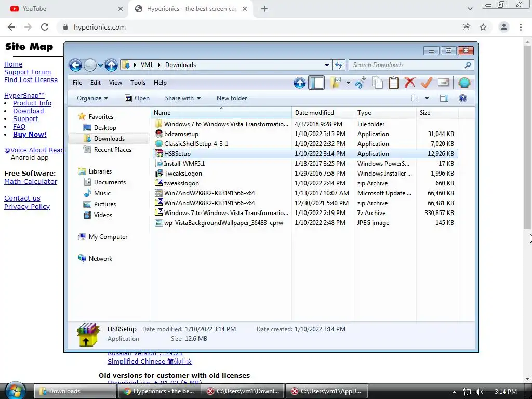The image size is (532, 399).
Task: Click the red X Delete icon
Action: (x=410, y=83)
